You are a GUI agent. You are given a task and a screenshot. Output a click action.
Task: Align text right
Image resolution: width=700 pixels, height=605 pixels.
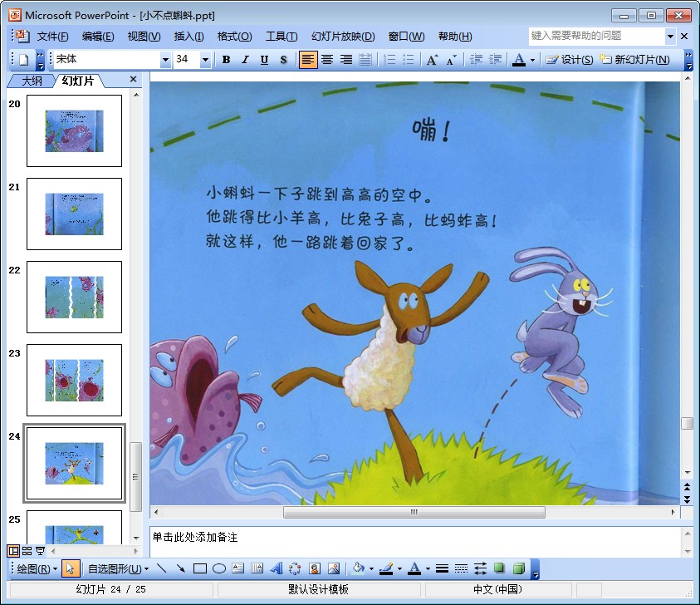(346, 60)
